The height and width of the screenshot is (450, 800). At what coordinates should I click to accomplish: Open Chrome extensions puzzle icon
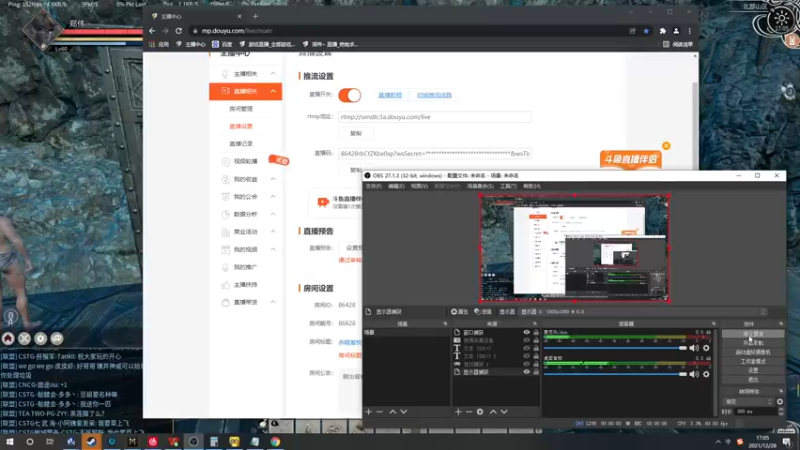[663, 31]
